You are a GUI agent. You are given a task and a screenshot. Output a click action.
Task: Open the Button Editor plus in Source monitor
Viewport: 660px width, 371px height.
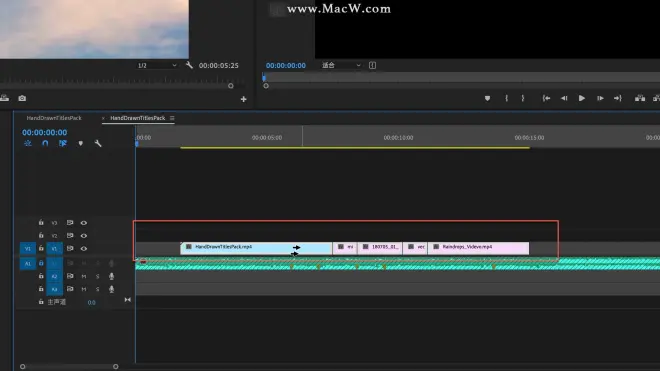tap(243, 99)
